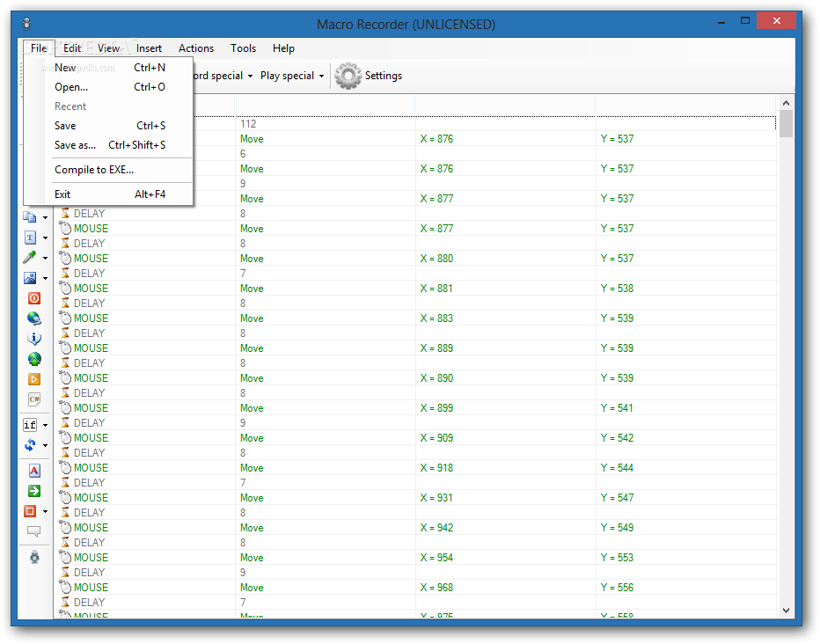Choose Compile to EXE... menu entry

pos(110,170)
